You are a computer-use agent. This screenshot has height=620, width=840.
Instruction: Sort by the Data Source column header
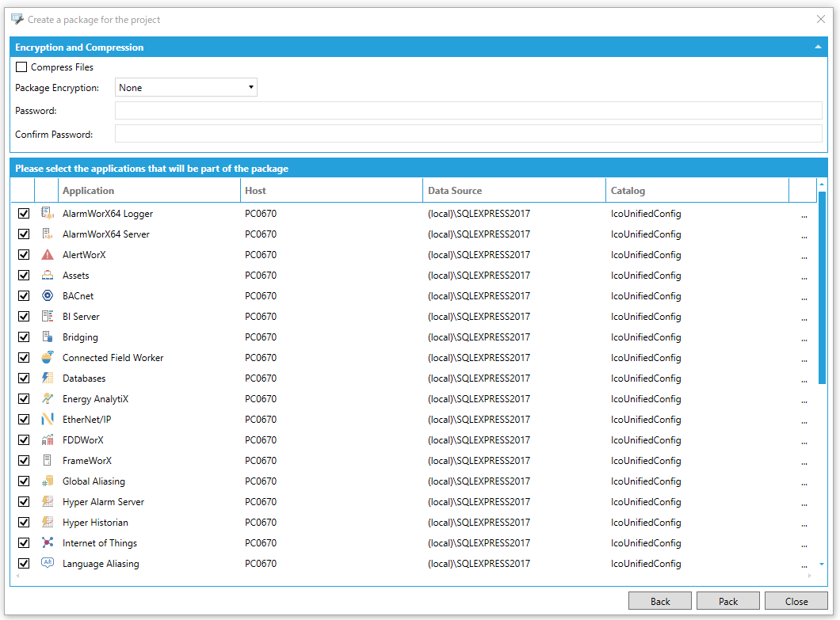click(514, 191)
